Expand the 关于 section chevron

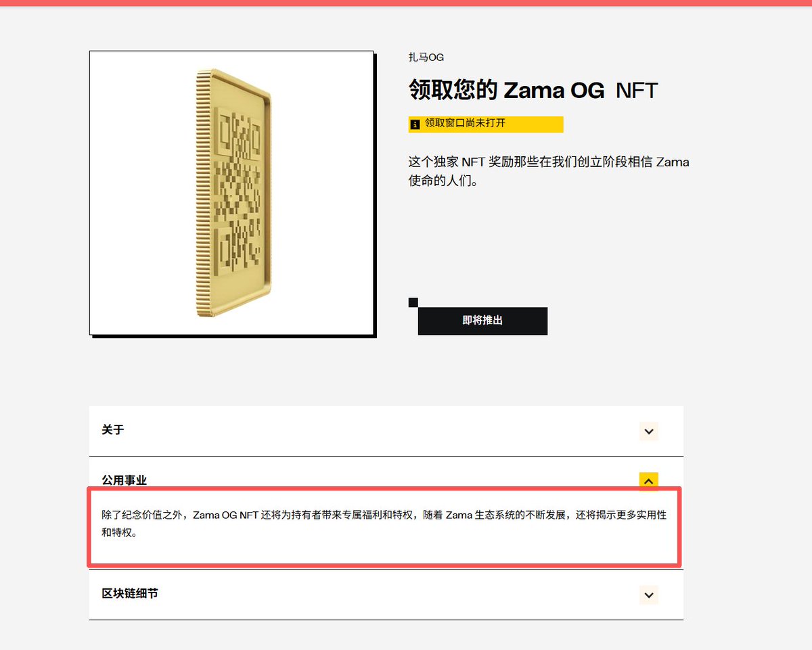(x=648, y=431)
